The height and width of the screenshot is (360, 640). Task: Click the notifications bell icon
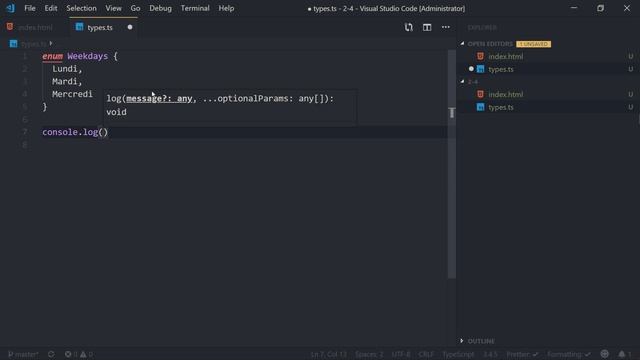click(x=622, y=354)
